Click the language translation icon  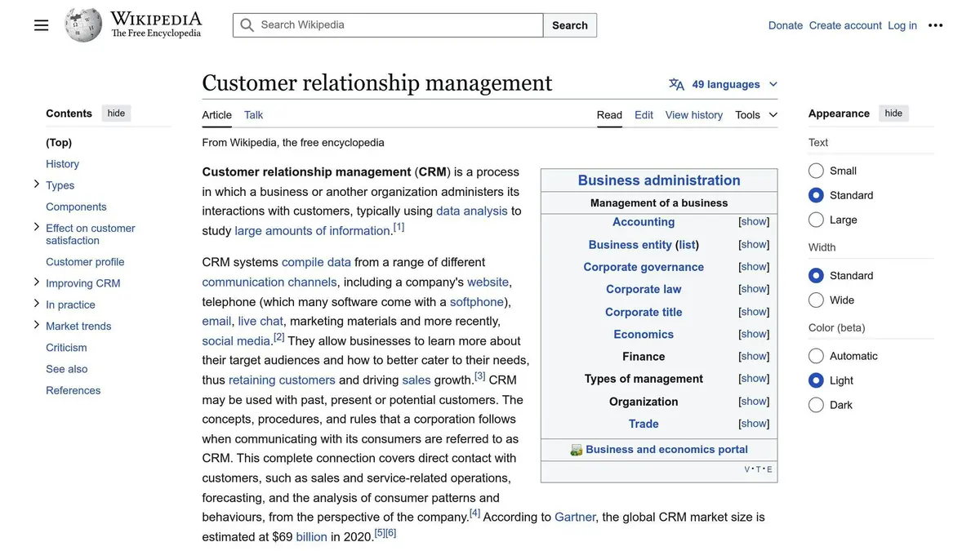pos(677,84)
